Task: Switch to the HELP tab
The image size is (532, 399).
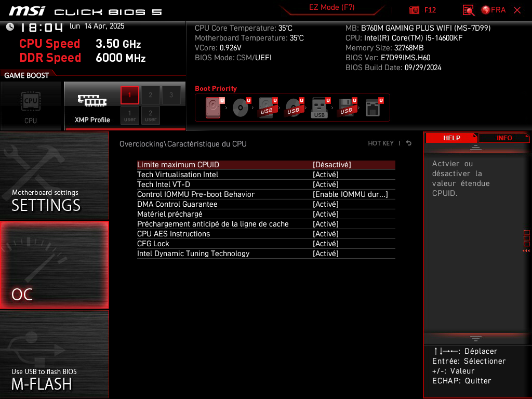Action: point(451,138)
